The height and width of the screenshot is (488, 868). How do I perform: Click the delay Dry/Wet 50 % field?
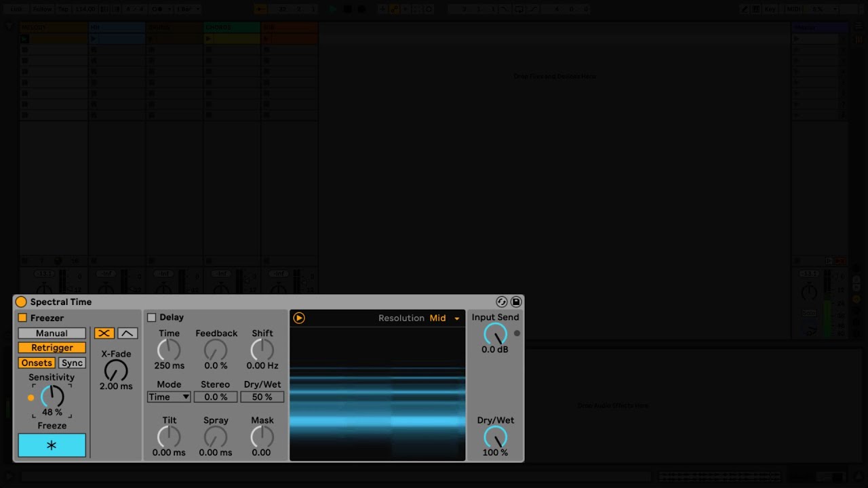click(262, 397)
